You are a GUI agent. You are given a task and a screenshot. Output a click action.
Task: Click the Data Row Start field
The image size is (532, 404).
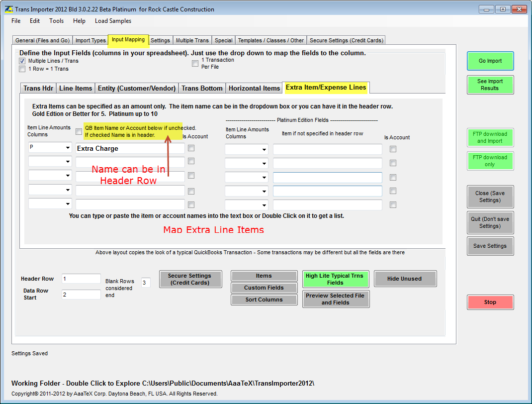tap(81, 295)
